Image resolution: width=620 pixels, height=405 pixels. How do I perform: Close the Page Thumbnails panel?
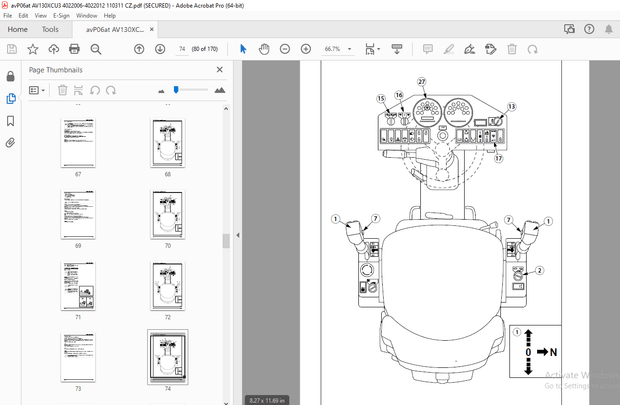pos(219,70)
